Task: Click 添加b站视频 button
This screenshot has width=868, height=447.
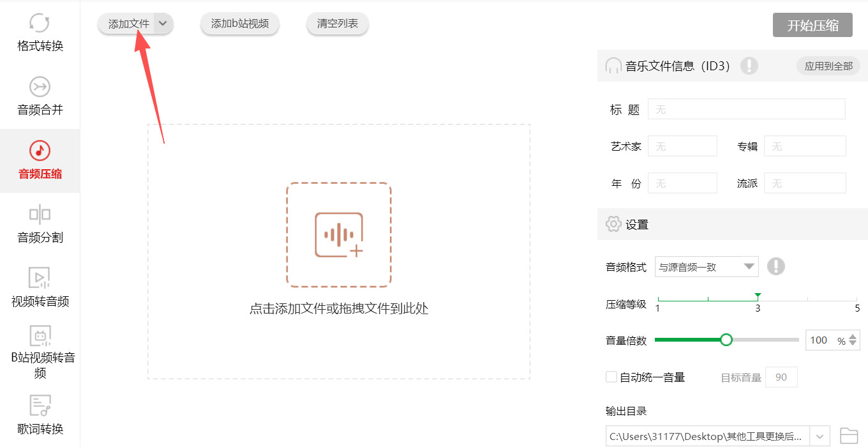Action: [240, 24]
